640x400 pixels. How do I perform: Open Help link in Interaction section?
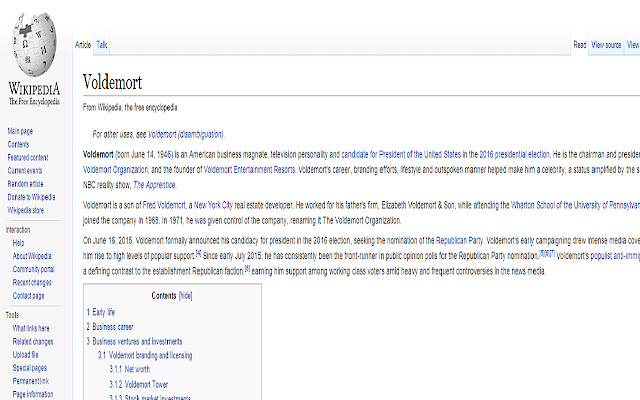(x=18, y=243)
